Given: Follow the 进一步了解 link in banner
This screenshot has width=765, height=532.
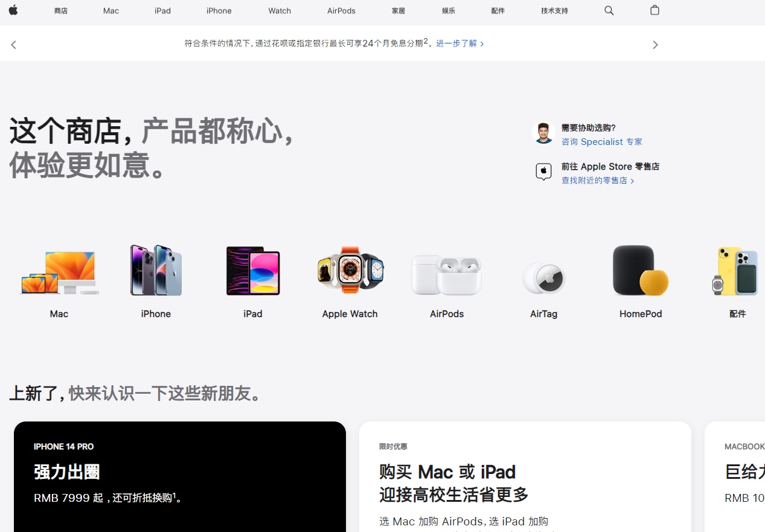Looking at the screenshot, I should tap(459, 43).
